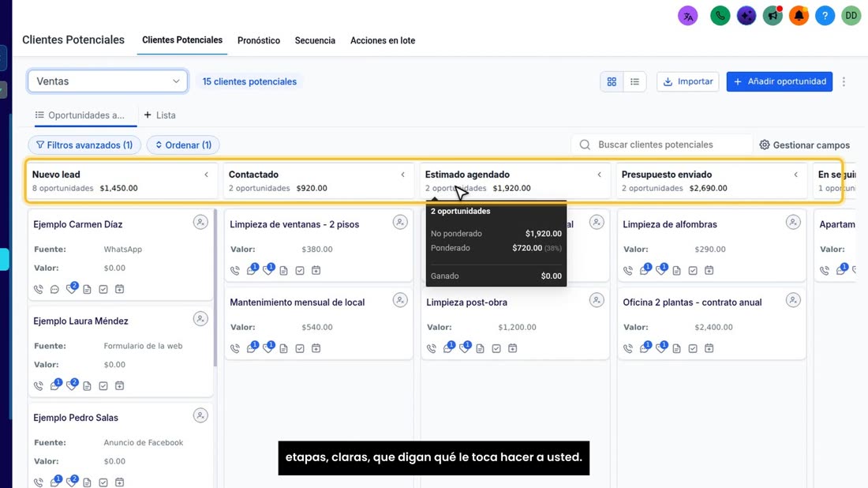Viewport: 868px width, 488px height.
Task: Switch to the Pronóstico tab
Action: click(x=259, y=40)
